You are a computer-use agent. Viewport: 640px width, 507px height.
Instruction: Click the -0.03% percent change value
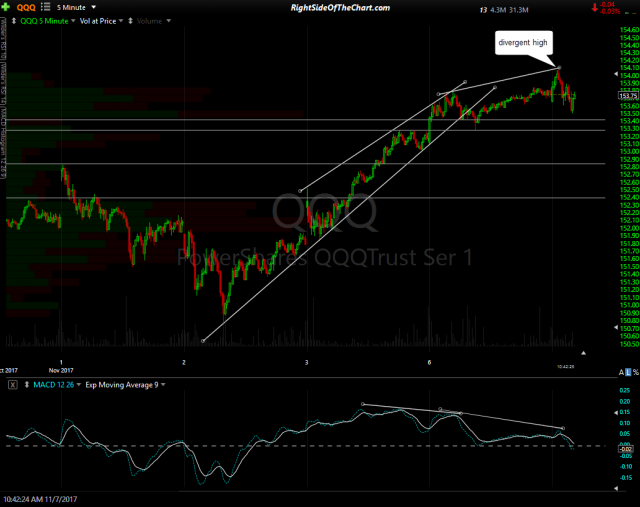[x=610, y=11]
